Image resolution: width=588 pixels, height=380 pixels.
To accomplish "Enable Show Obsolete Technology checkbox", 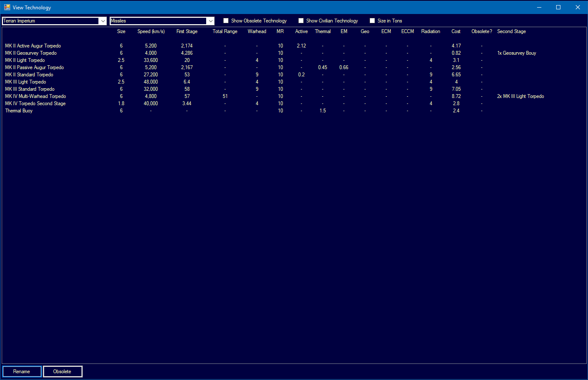I will [226, 21].
